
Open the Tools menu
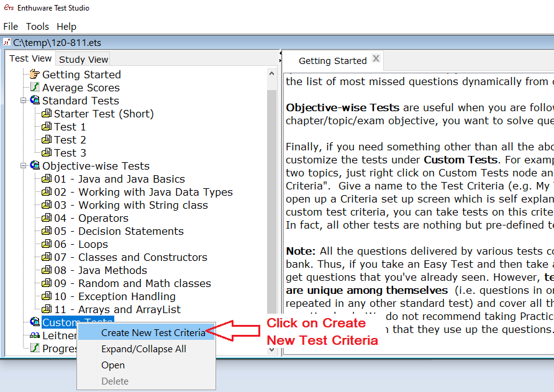tap(37, 27)
